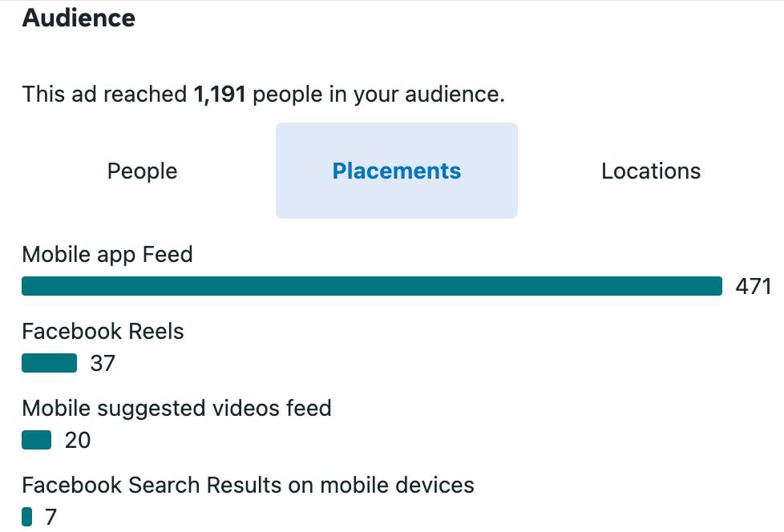Open the Locations tab
Viewport: 784px width, 532px height.
point(651,171)
